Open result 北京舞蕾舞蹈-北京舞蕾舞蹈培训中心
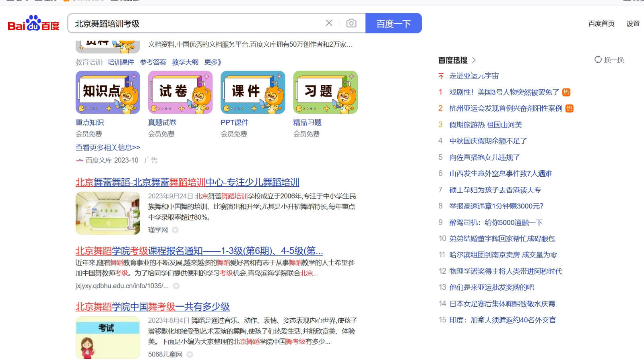This screenshot has width=644, height=363. pos(187,182)
